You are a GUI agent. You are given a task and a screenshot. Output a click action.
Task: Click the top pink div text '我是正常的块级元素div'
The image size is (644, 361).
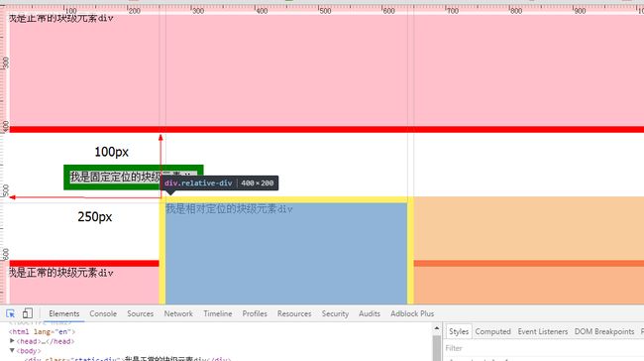pos(61,18)
